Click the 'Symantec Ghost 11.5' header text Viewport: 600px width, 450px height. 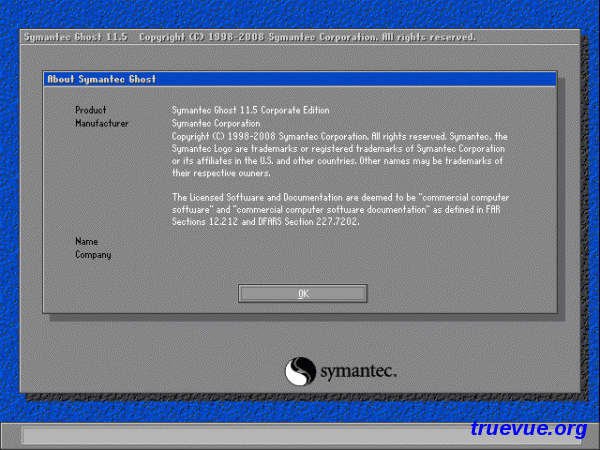76,37
